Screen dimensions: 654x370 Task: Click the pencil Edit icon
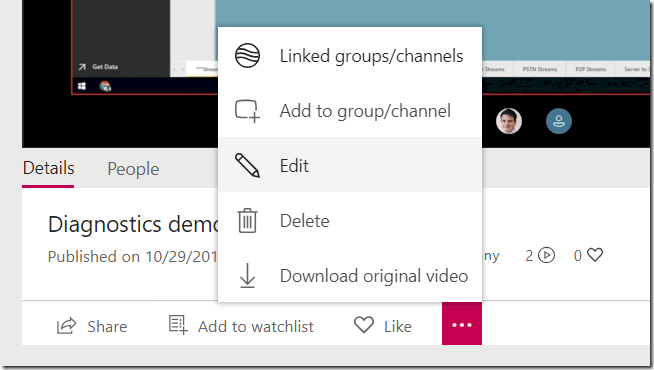pyautogui.click(x=247, y=165)
